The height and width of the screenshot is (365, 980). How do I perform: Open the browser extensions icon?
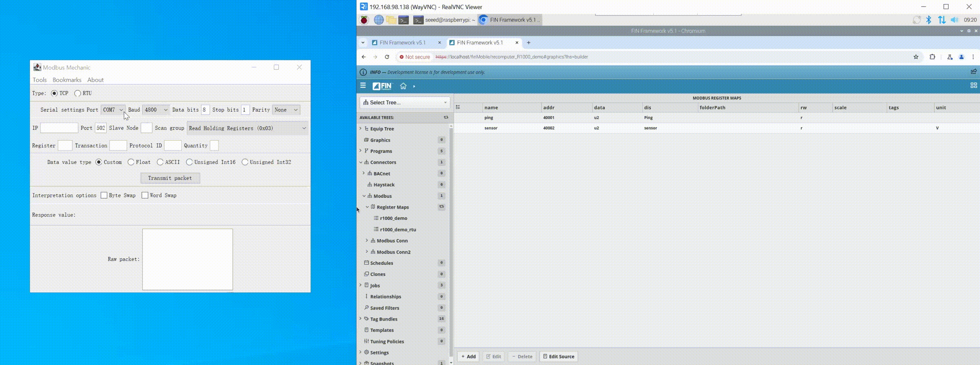(x=932, y=57)
